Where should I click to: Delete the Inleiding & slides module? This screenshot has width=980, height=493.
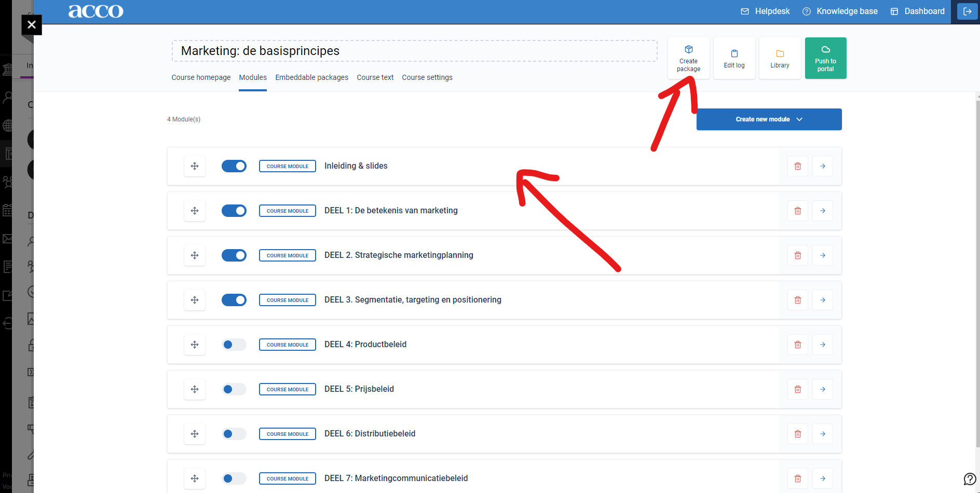798,166
